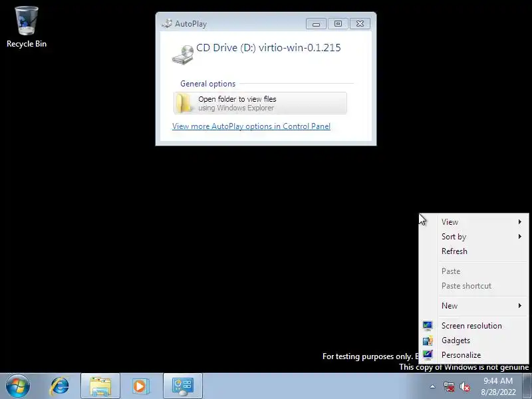
Task: Launch Internet Explorer from the taskbar
Action: [60, 386]
